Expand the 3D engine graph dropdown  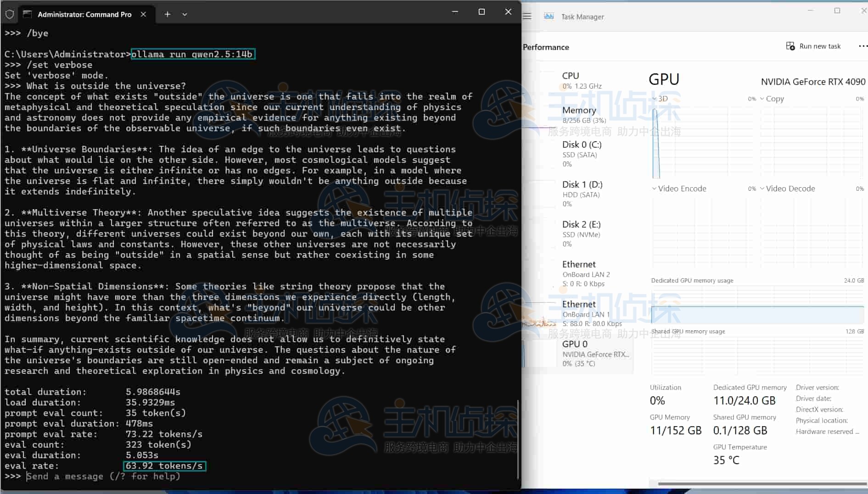pos(655,99)
